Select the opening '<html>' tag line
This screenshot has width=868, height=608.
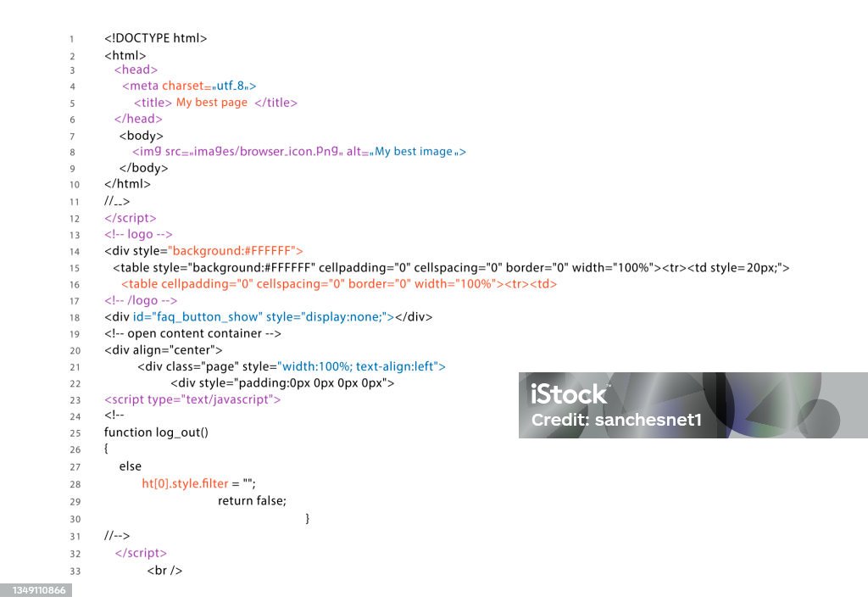pos(125,55)
